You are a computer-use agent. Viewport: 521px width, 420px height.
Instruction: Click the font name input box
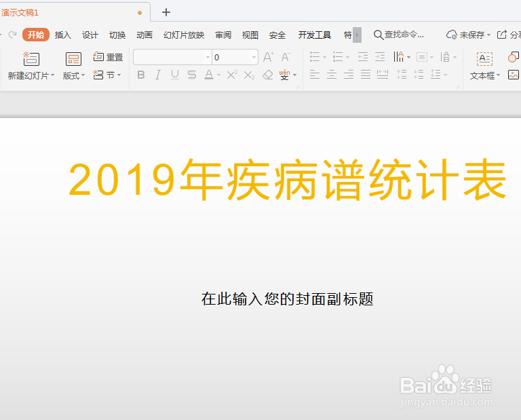click(x=169, y=57)
